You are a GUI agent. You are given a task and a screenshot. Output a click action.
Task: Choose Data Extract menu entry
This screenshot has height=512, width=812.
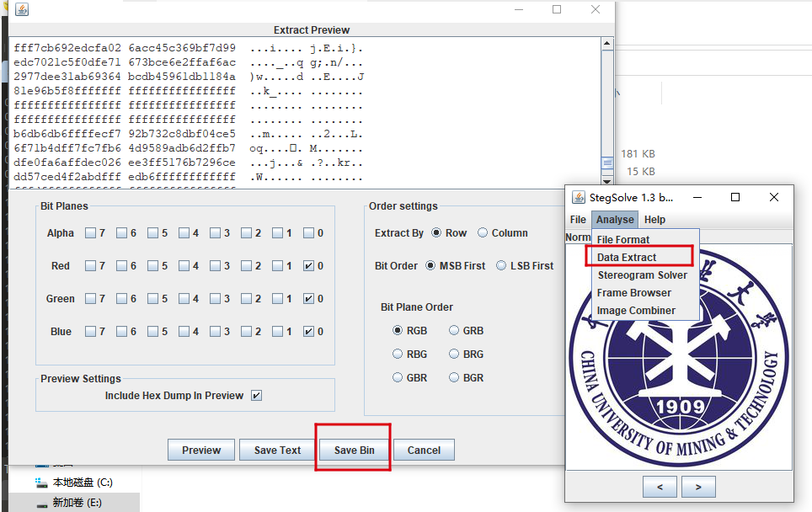(645, 258)
